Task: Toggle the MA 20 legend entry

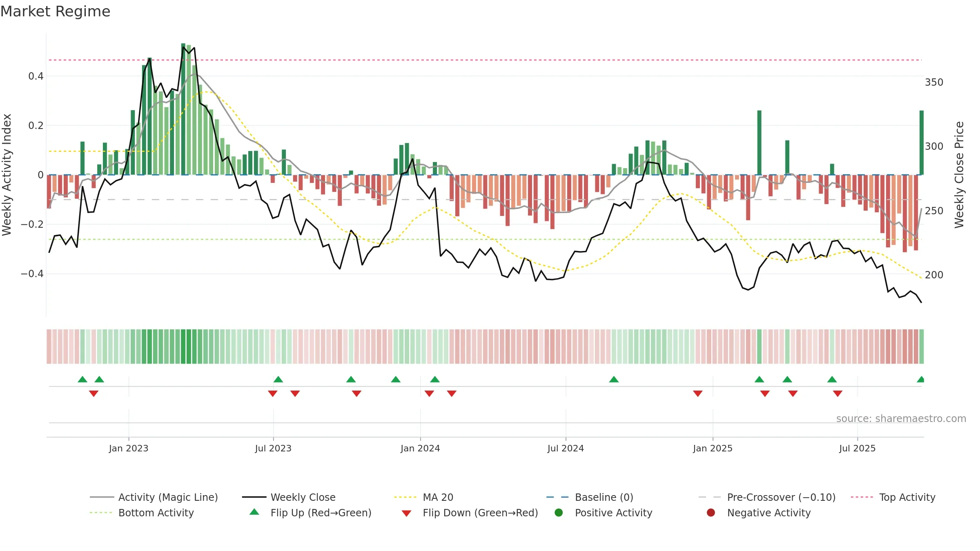Action: pyautogui.click(x=423, y=497)
